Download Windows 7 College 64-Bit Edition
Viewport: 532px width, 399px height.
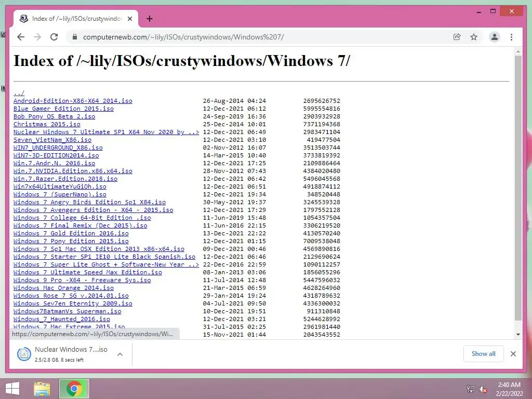[x=82, y=218]
